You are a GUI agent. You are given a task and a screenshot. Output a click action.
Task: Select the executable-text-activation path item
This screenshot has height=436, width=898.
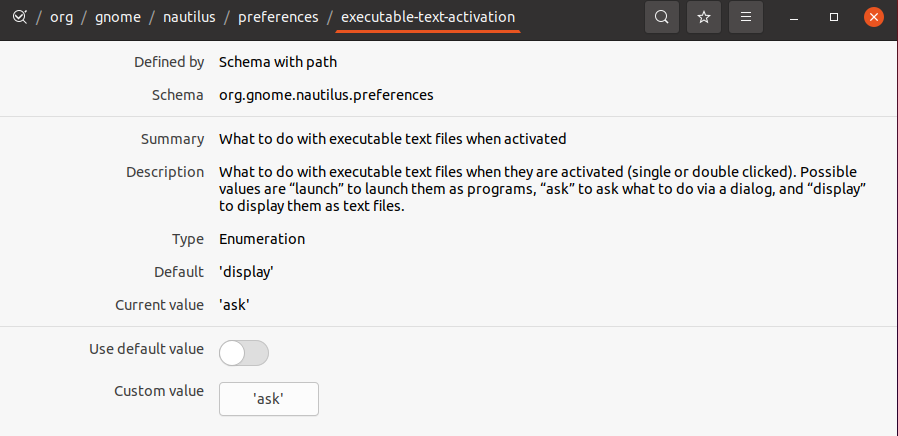(x=428, y=17)
